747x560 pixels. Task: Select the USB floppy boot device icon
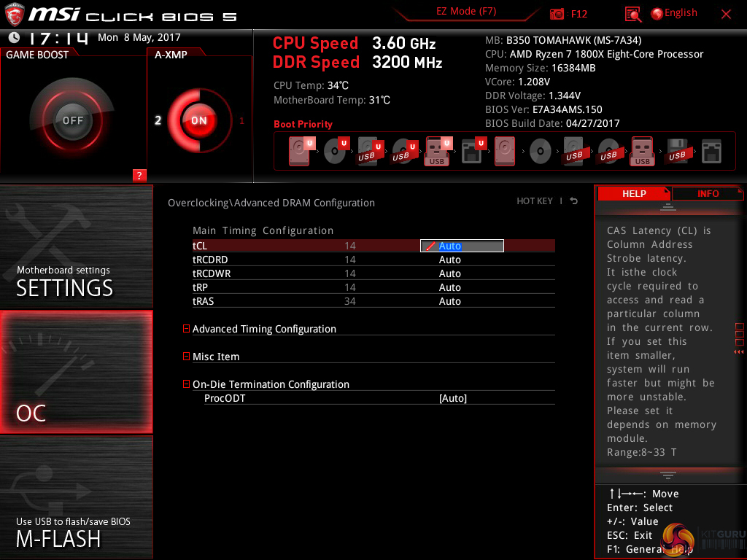point(677,151)
